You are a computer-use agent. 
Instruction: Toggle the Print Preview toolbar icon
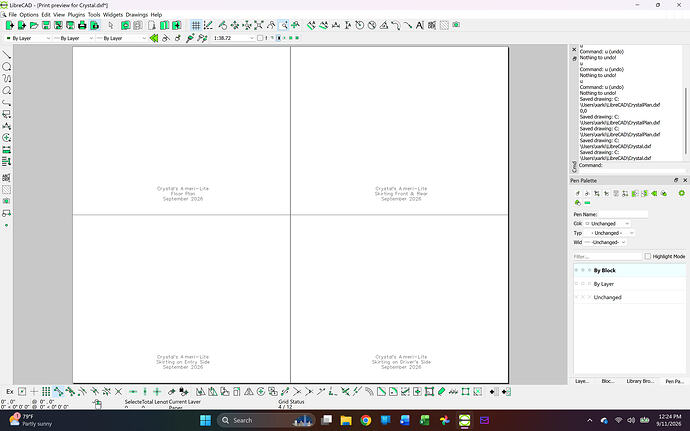[94, 26]
